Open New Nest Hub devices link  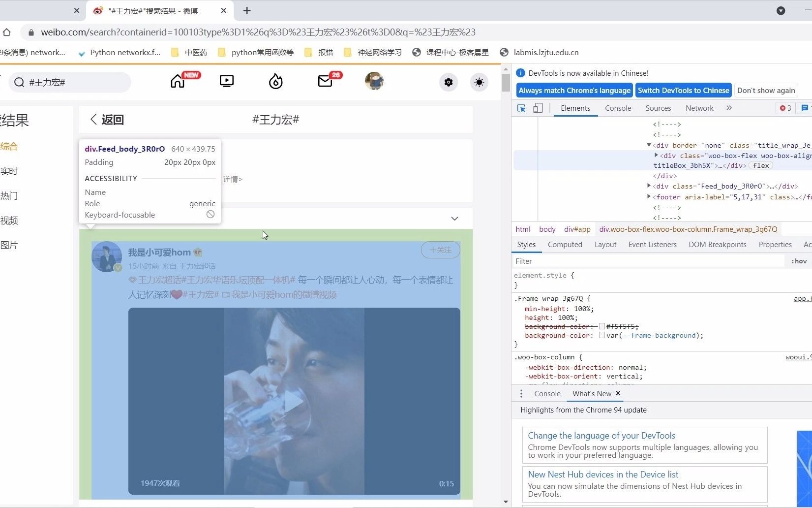click(x=603, y=475)
